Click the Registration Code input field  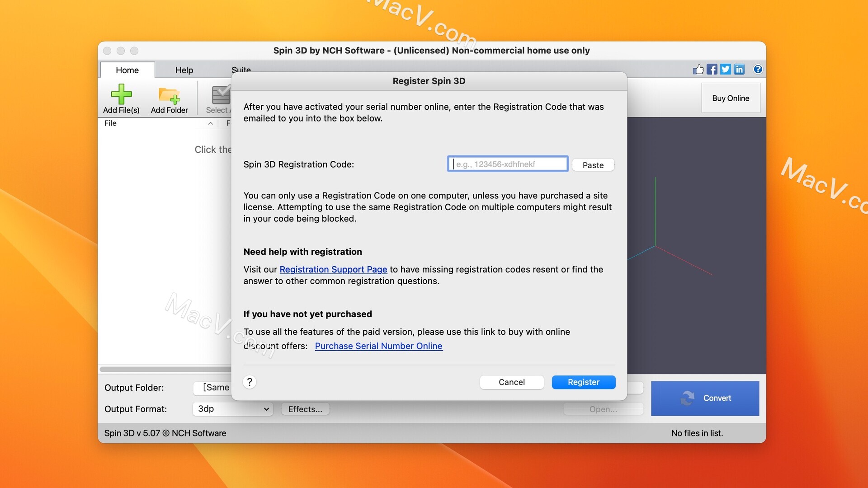coord(508,164)
